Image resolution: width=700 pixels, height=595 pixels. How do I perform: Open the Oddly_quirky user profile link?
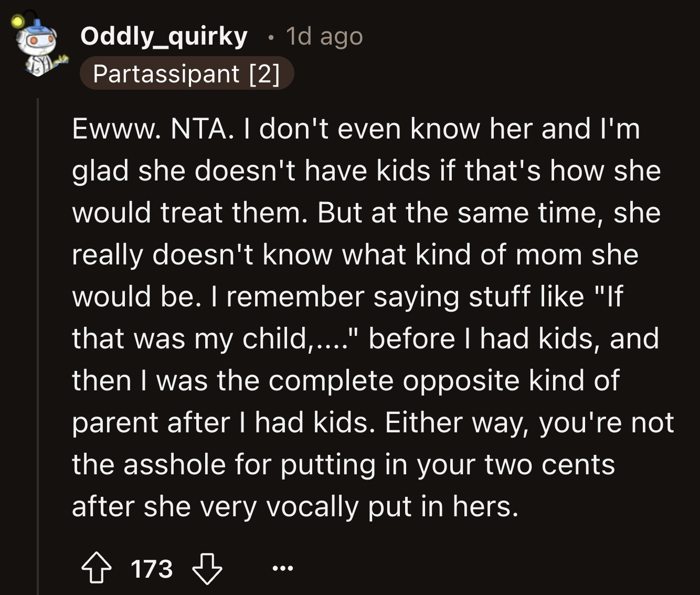tap(164, 36)
